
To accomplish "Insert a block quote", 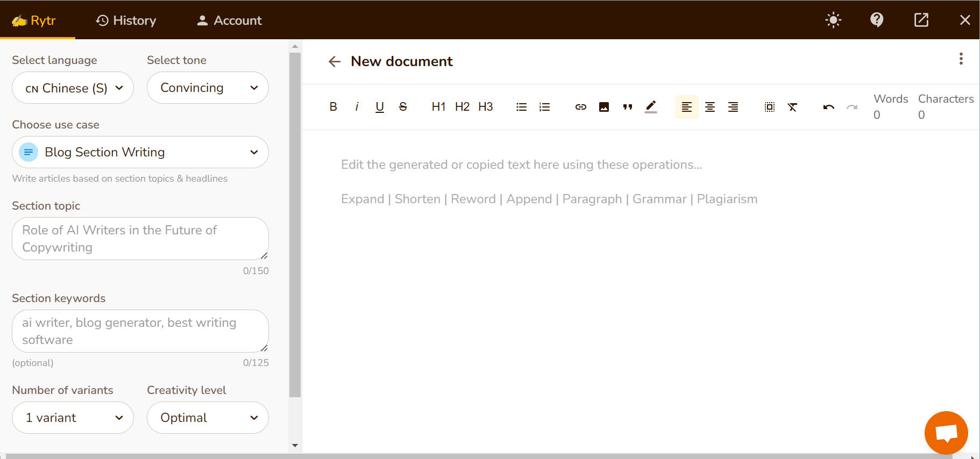I will point(627,107).
